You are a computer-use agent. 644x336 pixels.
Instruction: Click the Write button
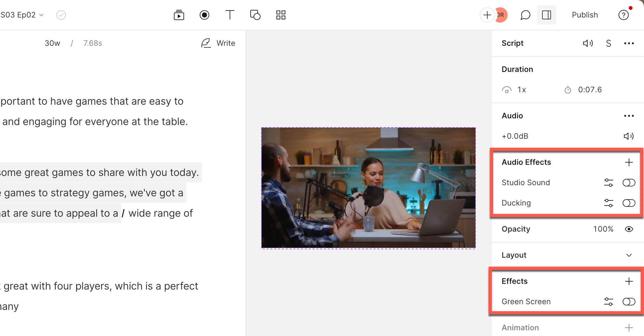click(218, 43)
